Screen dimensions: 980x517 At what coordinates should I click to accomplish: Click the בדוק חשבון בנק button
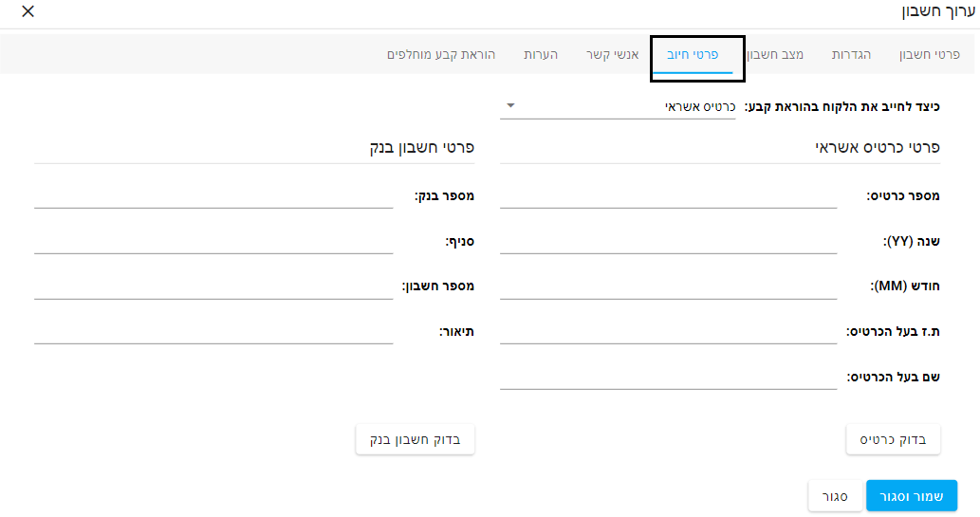(415, 439)
